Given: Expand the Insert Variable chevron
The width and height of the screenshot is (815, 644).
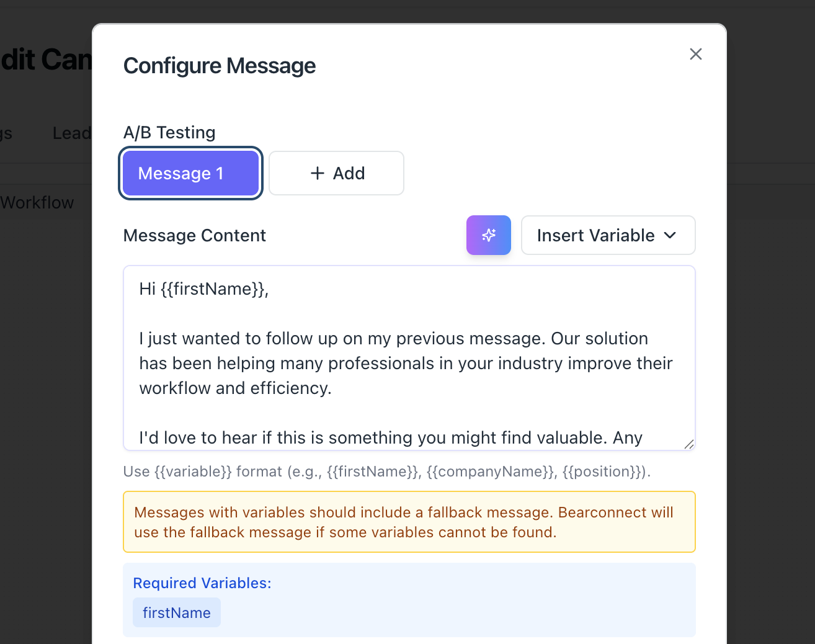Looking at the screenshot, I should pos(670,235).
